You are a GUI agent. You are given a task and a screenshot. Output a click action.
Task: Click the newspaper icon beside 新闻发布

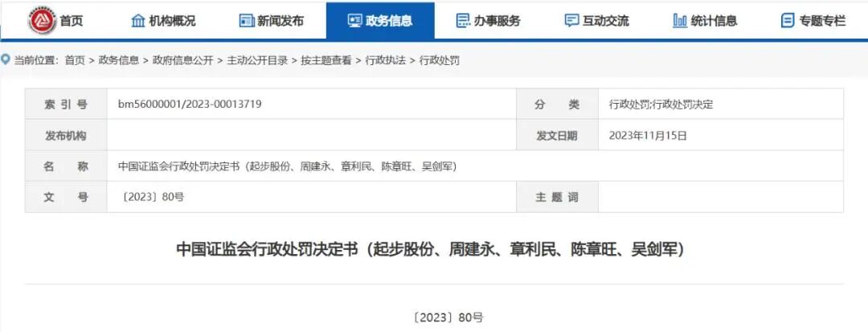(x=247, y=21)
